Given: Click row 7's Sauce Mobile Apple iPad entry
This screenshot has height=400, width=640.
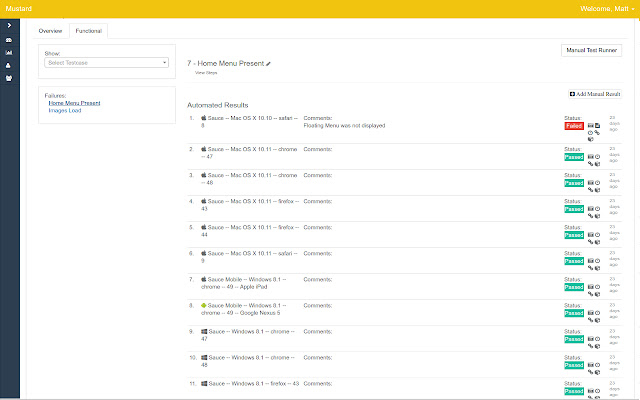Looking at the screenshot, I should tap(244, 283).
